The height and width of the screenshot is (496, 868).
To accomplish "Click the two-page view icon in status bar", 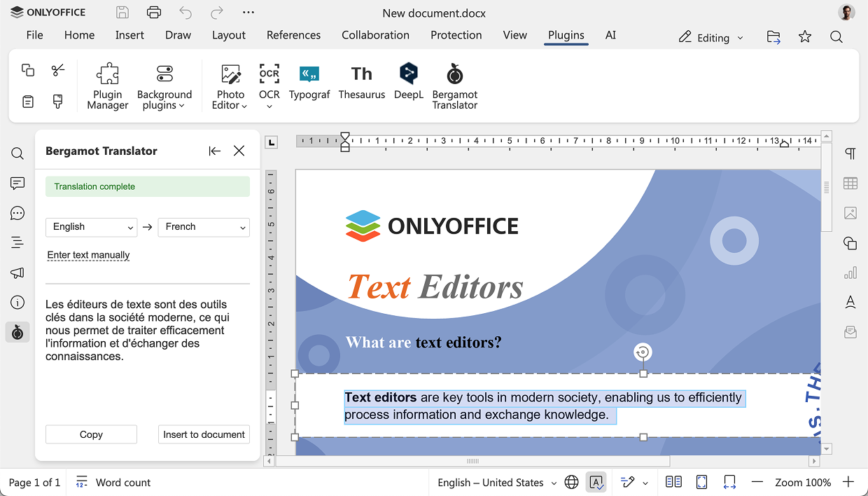I will 673,482.
